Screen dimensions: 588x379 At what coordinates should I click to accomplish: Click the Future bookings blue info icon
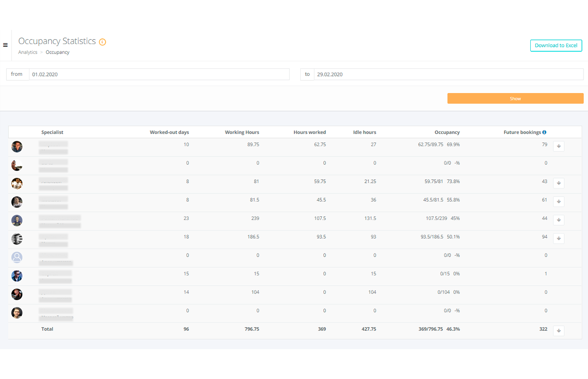click(544, 132)
